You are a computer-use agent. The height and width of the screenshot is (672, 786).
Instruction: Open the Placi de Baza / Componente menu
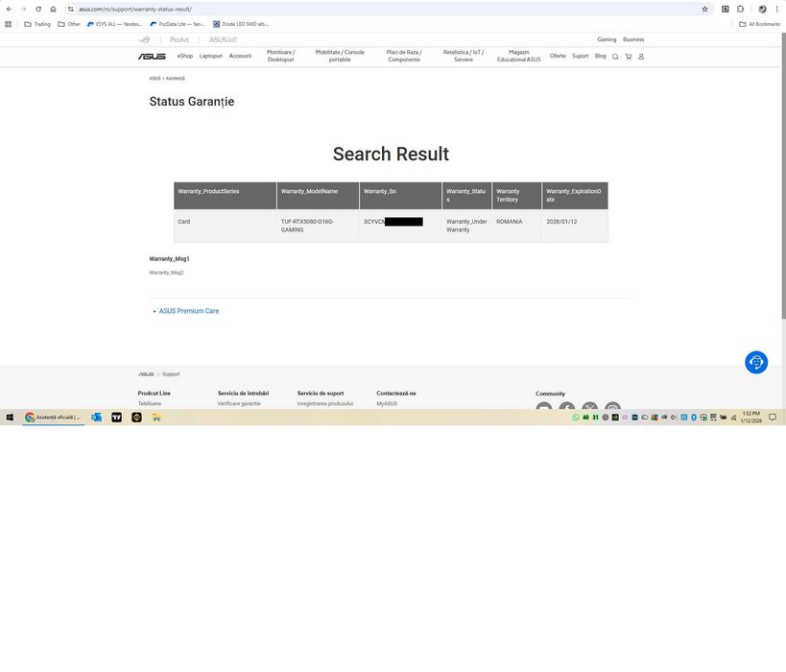pyautogui.click(x=404, y=56)
